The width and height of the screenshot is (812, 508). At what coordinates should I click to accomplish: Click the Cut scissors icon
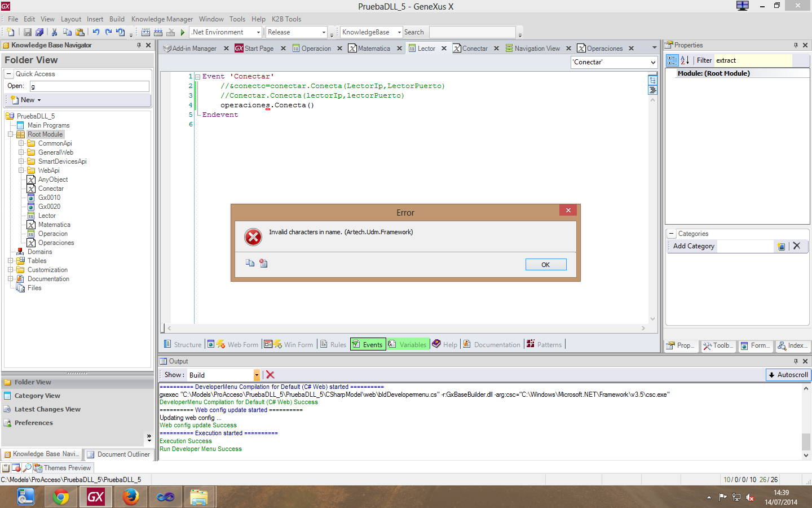pos(55,32)
